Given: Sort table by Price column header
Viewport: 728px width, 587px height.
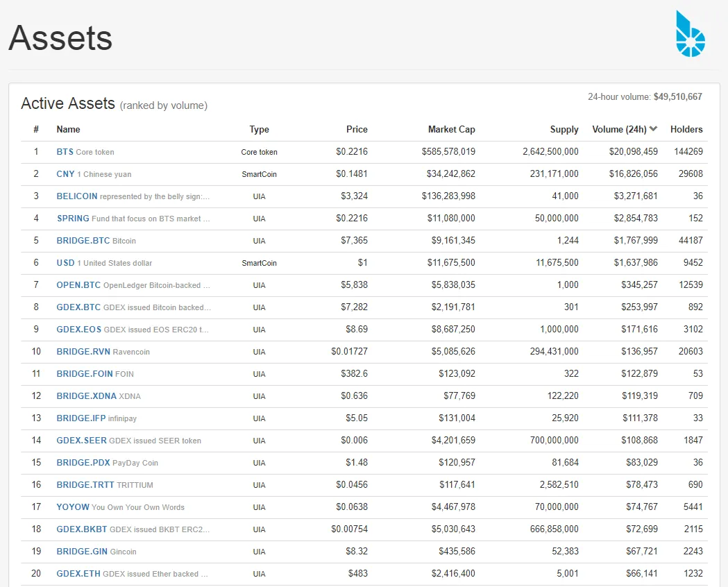Looking at the screenshot, I should (x=357, y=130).
